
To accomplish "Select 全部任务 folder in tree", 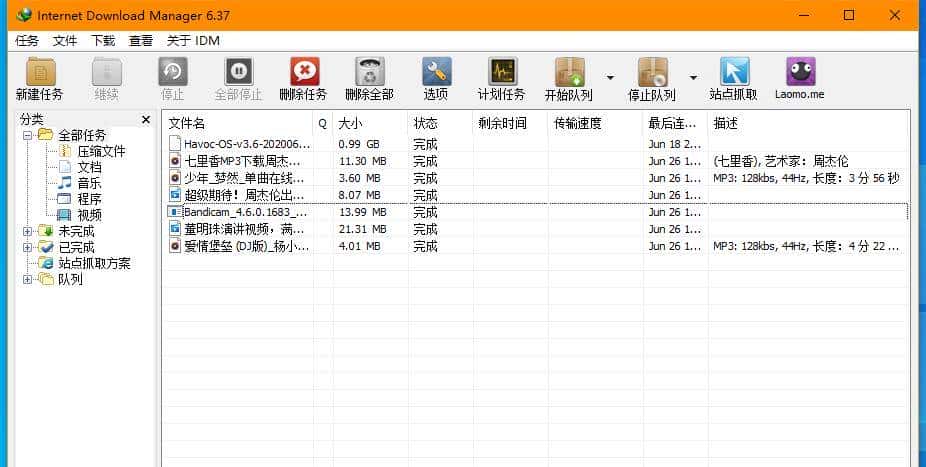I will [x=82, y=135].
